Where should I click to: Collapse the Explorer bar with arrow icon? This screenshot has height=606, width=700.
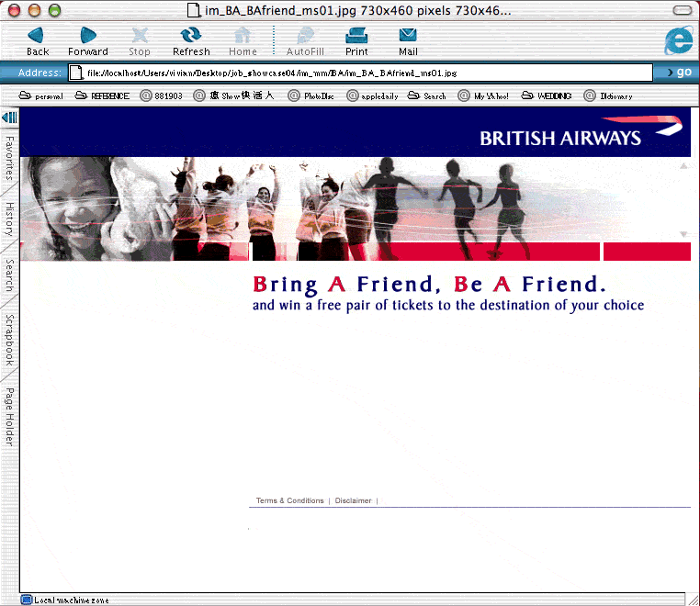(9, 118)
